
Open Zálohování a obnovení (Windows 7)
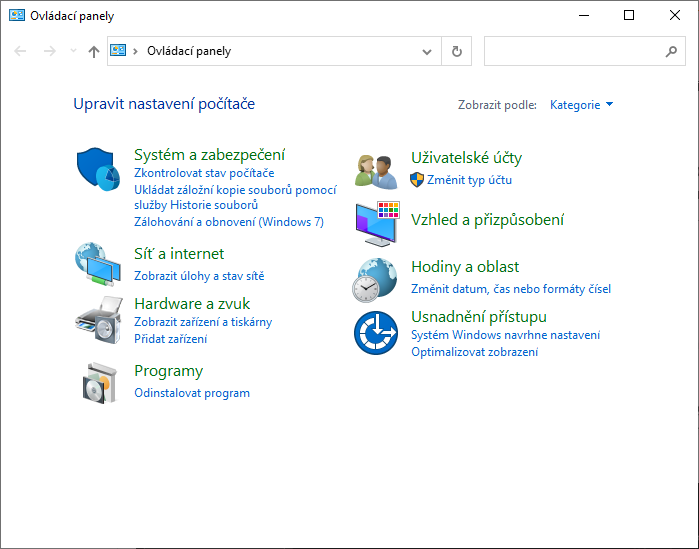pyautogui.click(x=229, y=222)
